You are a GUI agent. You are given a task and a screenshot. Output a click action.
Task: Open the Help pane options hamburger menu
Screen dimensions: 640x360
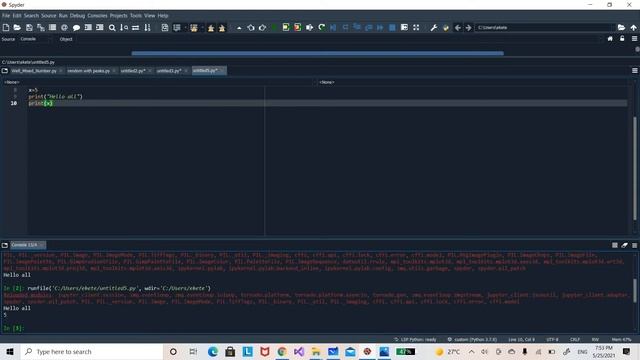click(634, 39)
